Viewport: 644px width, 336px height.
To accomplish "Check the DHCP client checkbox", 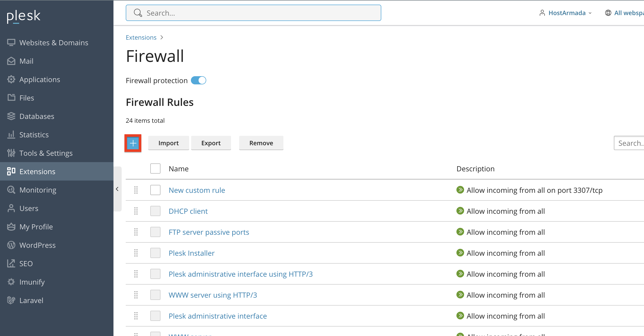I will [x=155, y=211].
